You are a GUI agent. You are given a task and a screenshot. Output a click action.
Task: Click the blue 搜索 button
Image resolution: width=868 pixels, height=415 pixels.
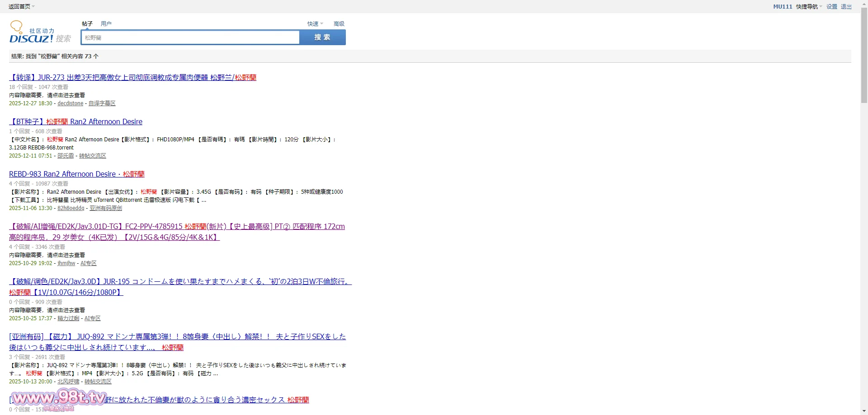coord(322,37)
